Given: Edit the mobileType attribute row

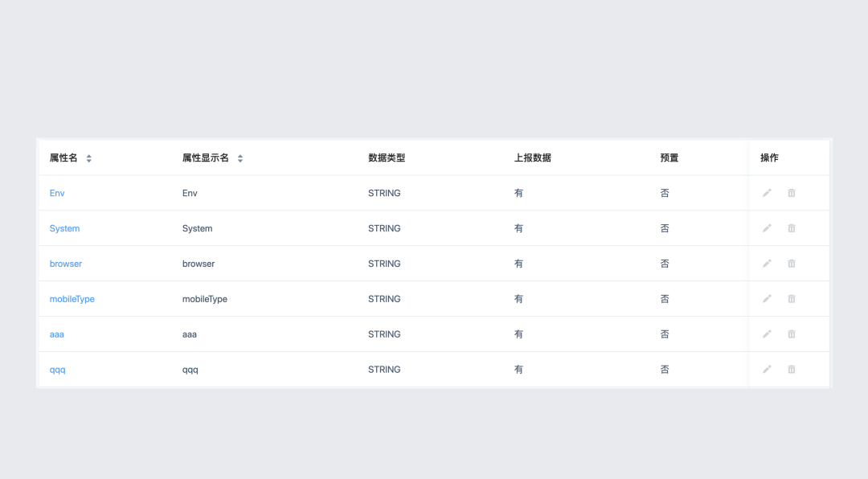Looking at the screenshot, I should pyautogui.click(x=767, y=298).
